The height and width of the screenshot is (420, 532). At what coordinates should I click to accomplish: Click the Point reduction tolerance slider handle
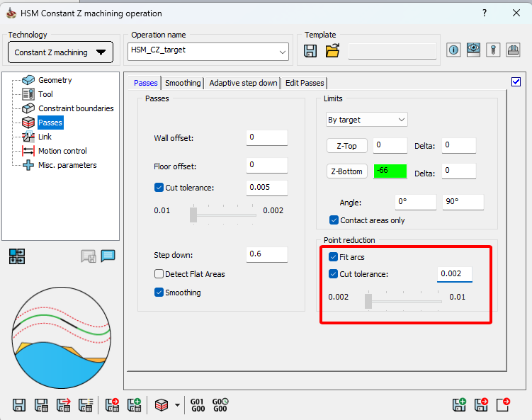(368, 301)
